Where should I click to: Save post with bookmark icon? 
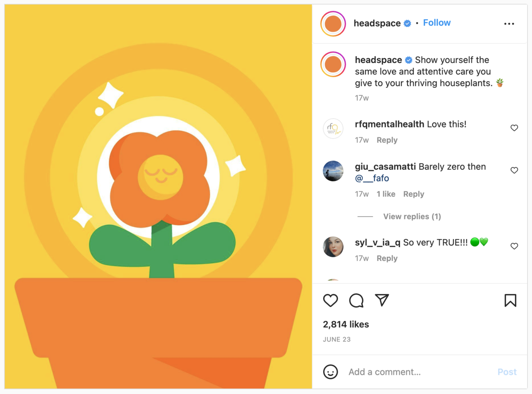[510, 300]
